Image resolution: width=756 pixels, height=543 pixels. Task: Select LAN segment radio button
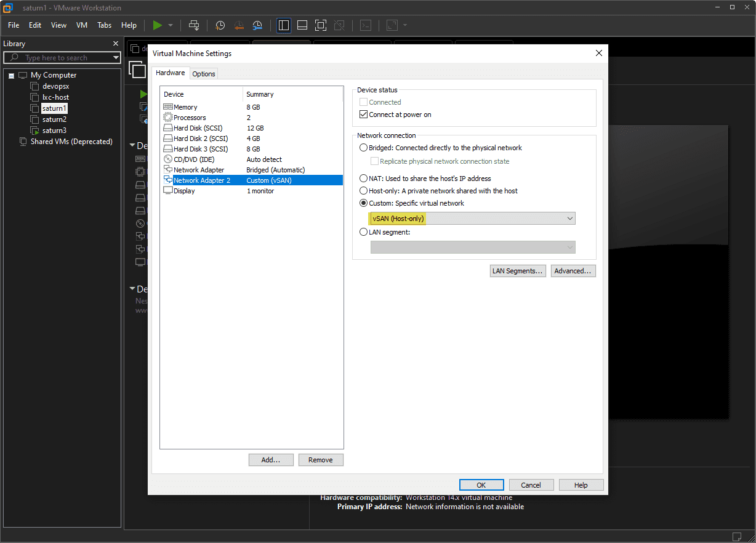click(x=363, y=232)
